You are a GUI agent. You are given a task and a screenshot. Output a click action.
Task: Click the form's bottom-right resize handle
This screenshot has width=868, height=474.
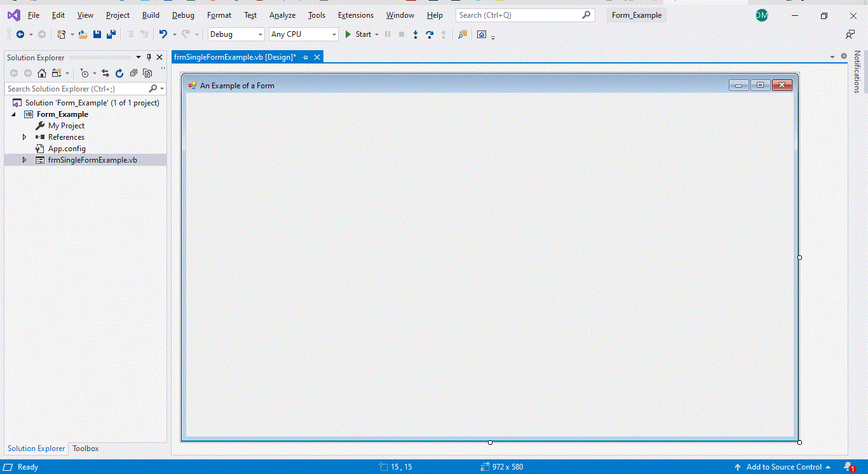(x=799, y=442)
